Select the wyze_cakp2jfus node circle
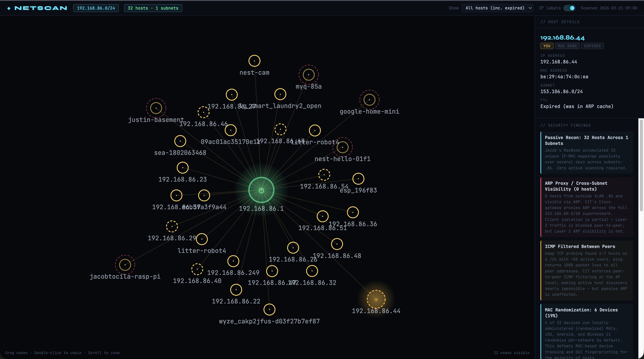 269,310
